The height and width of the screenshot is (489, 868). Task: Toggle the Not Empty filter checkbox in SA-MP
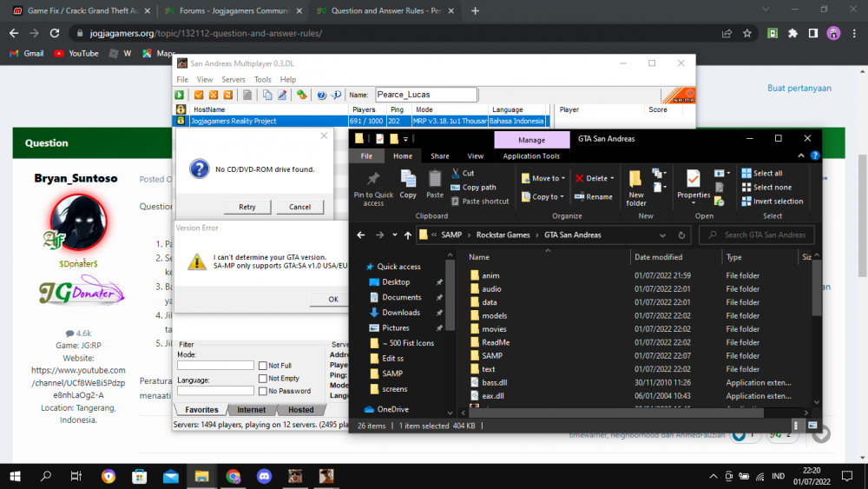coord(263,378)
